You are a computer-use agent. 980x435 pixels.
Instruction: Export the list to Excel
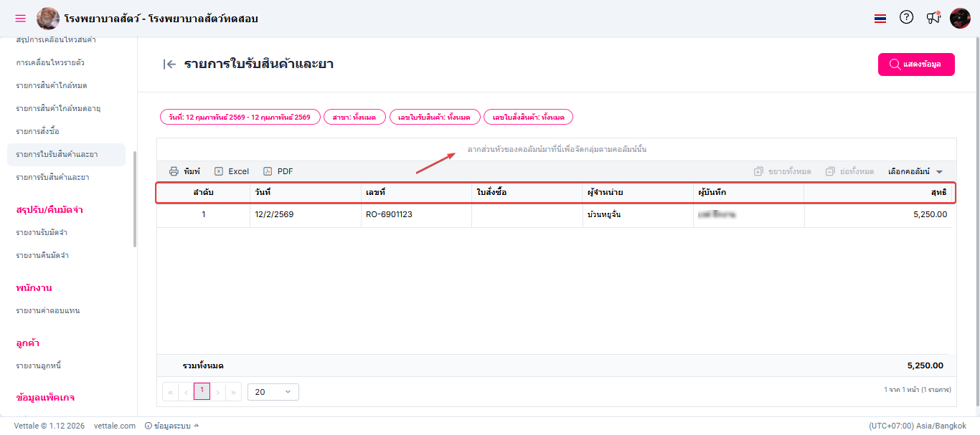232,171
